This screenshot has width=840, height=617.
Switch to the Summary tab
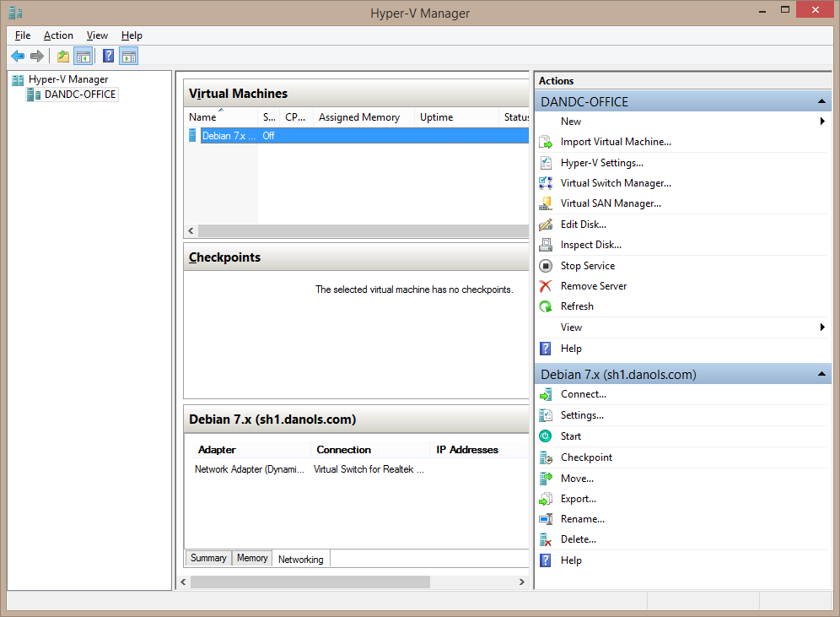click(x=208, y=558)
